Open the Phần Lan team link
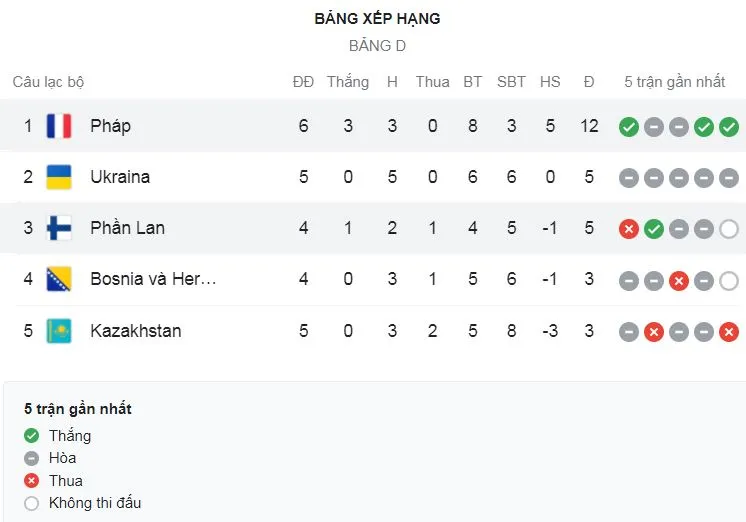The width and height of the screenshot is (746, 522). [127, 228]
